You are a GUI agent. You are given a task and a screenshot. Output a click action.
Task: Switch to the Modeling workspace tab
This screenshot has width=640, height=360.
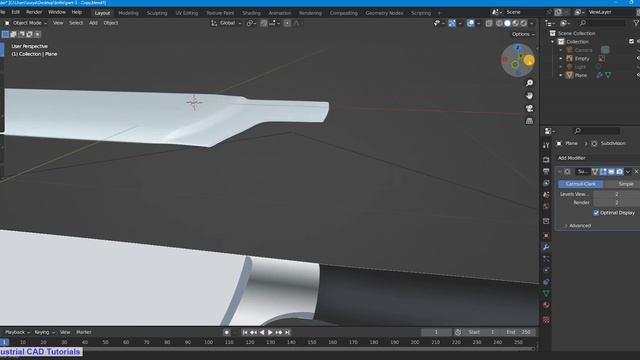coord(128,13)
